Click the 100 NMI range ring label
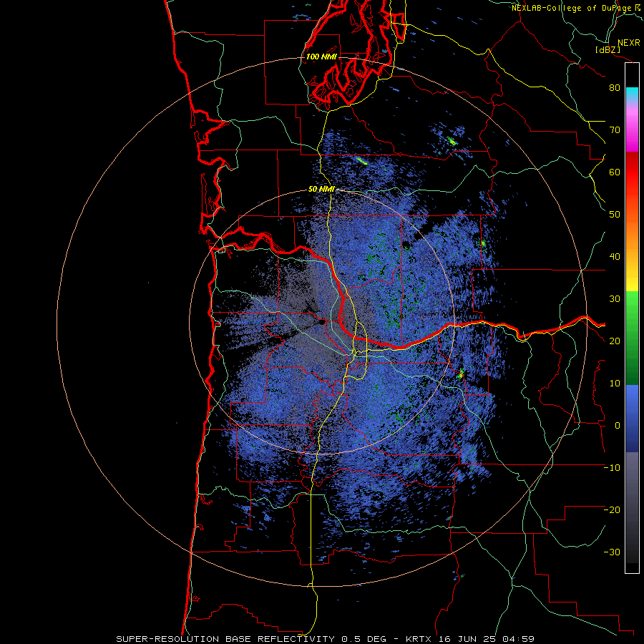This screenshot has height=644, width=644. pyautogui.click(x=321, y=57)
